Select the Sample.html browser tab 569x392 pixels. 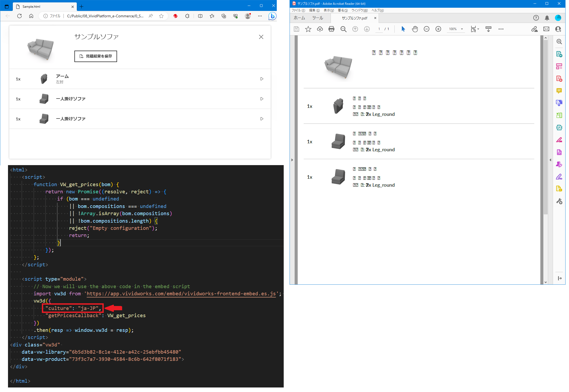click(x=45, y=6)
